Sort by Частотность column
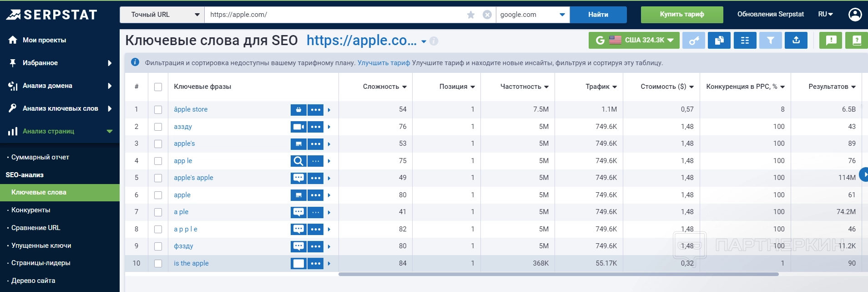Viewport: 868px width, 292px height. coord(525,87)
